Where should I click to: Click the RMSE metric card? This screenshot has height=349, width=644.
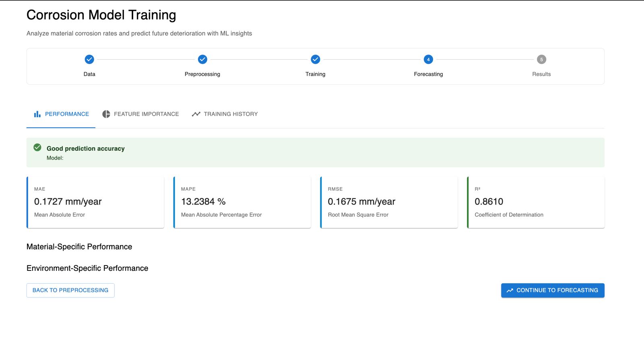click(389, 202)
